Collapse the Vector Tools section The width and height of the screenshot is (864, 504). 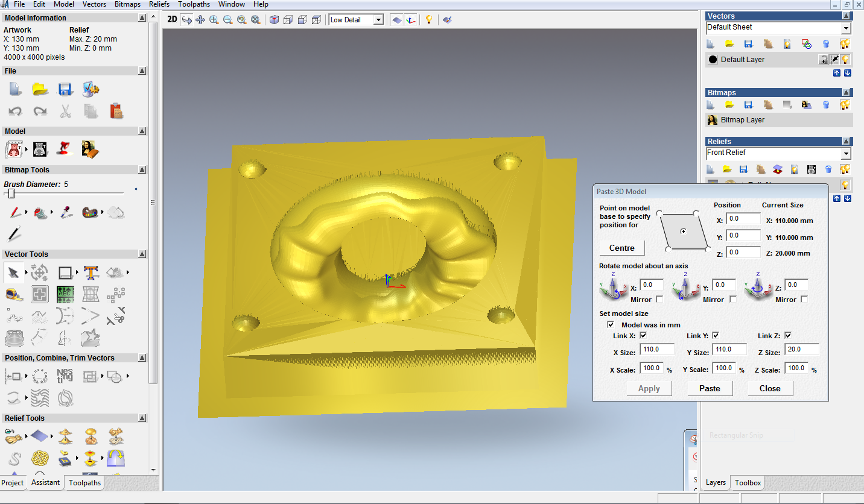point(142,254)
